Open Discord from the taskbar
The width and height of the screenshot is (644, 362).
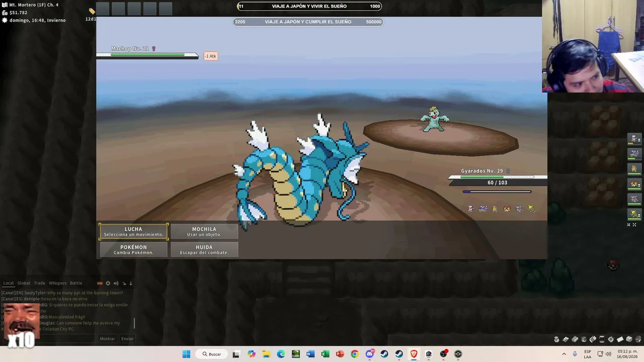pos(369,354)
